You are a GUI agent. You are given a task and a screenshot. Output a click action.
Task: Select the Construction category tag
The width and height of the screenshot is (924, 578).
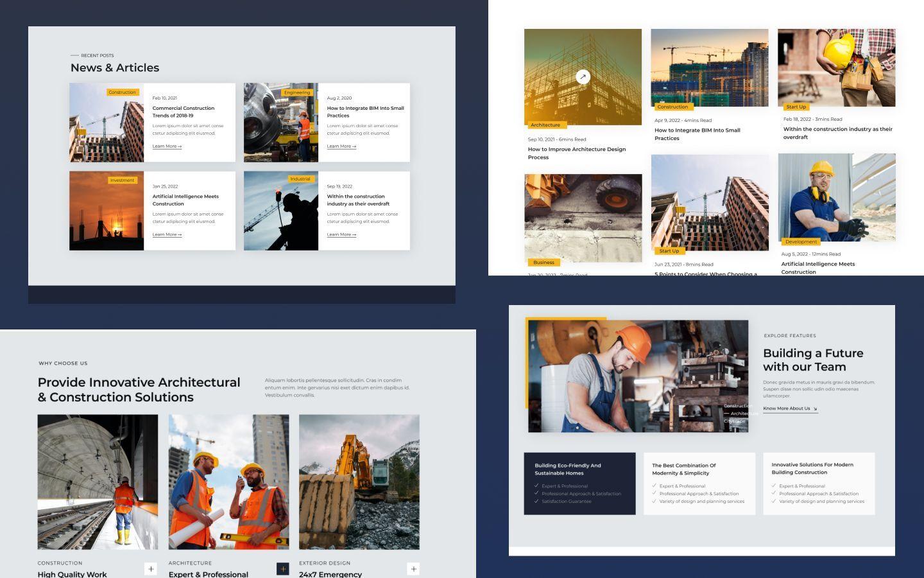[123, 92]
